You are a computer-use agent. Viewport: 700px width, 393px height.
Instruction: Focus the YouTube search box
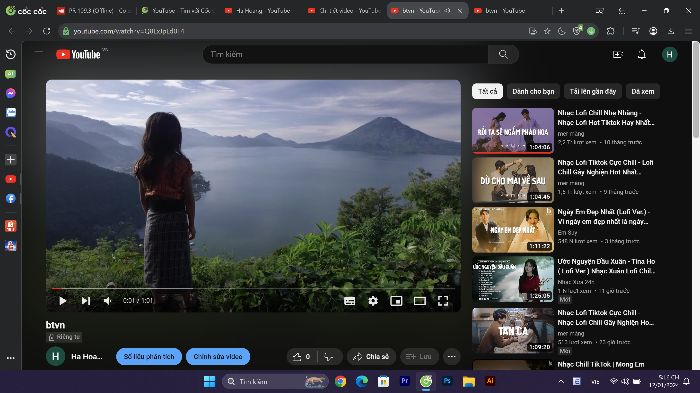(346, 54)
